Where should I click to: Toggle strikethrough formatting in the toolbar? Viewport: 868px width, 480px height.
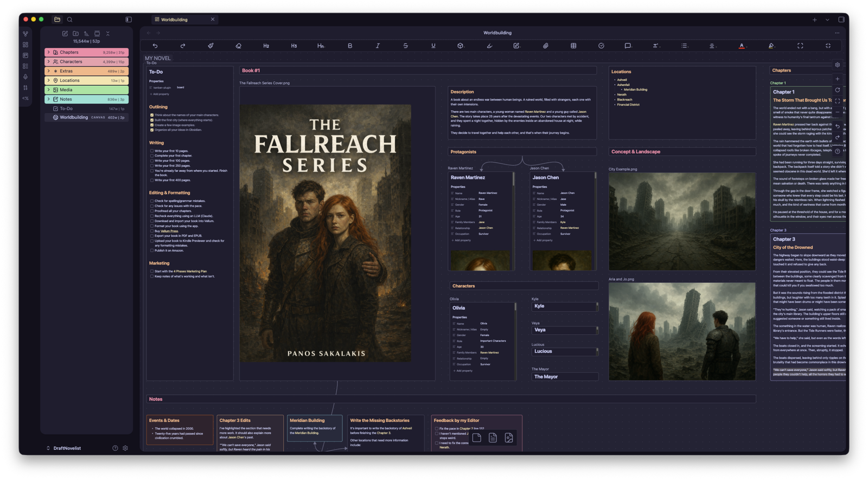click(x=405, y=46)
